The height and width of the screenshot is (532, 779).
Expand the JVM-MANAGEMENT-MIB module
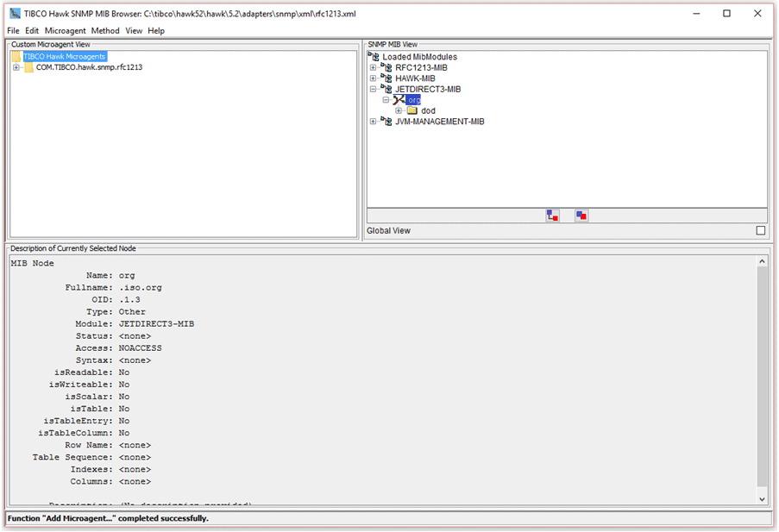[x=373, y=122]
